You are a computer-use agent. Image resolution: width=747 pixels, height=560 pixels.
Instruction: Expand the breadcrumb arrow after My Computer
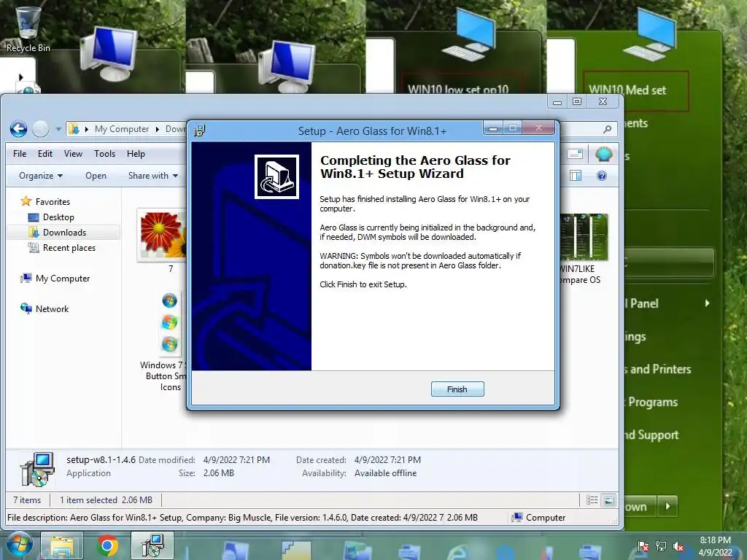tap(158, 129)
